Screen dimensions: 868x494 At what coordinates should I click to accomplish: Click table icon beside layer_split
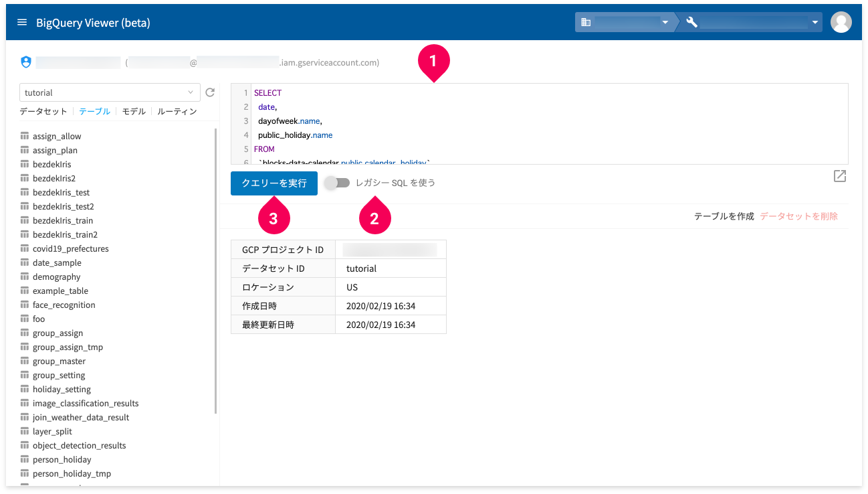tap(25, 431)
